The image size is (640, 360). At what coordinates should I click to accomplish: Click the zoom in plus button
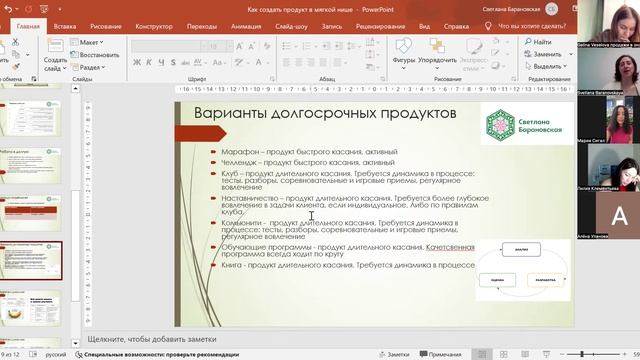point(624,354)
